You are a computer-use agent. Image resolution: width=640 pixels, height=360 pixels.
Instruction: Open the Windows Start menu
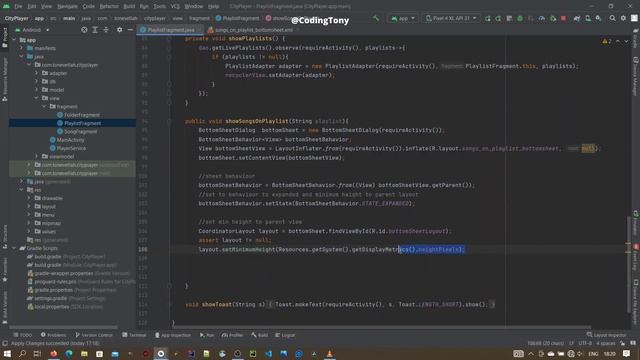pos(7,353)
